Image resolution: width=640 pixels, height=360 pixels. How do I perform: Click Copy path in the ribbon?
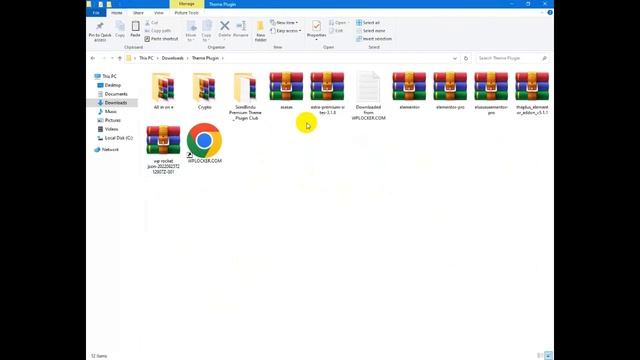tap(158, 31)
